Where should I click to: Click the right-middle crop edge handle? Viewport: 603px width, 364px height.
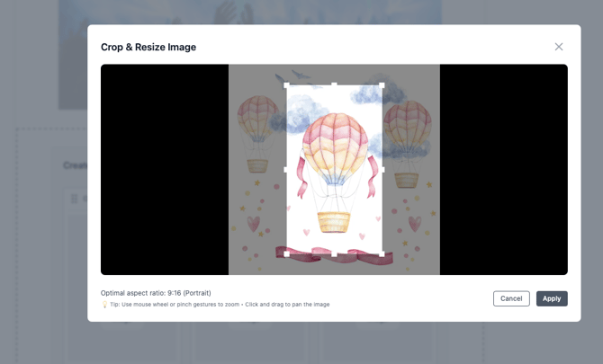(x=382, y=170)
